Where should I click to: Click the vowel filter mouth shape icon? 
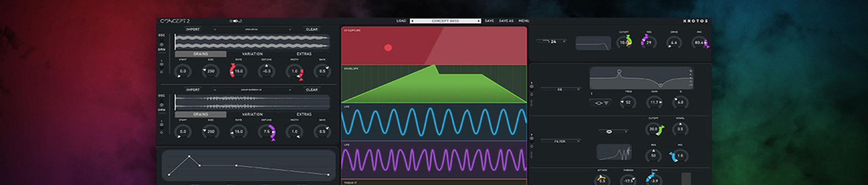click(x=609, y=131)
